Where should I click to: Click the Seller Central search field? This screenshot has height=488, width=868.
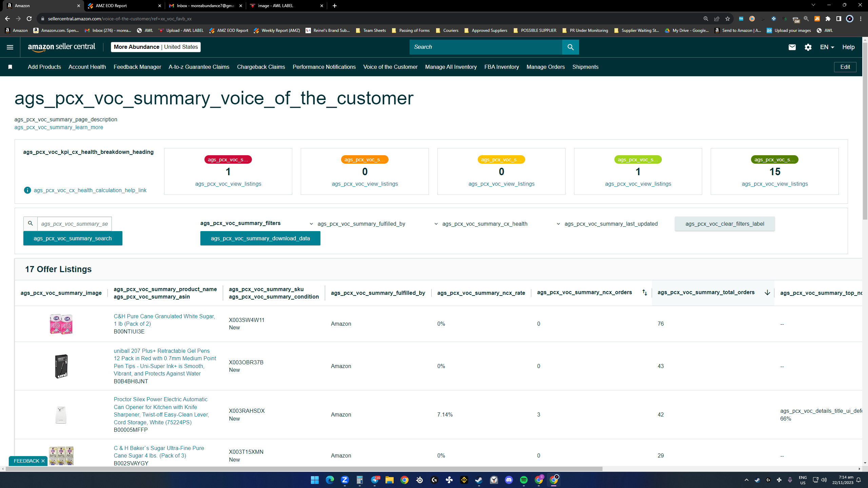pos(486,47)
